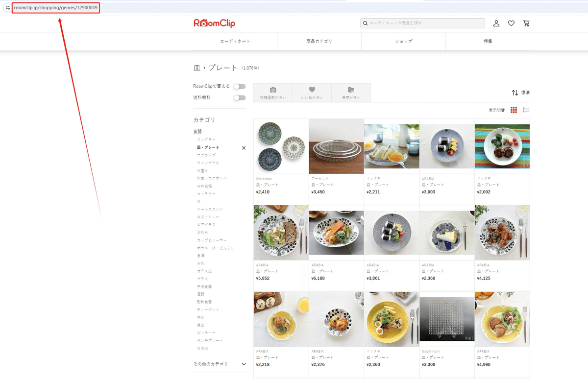This screenshot has width=588, height=379.
Task: Click the RoomClip logo
Action: [214, 23]
